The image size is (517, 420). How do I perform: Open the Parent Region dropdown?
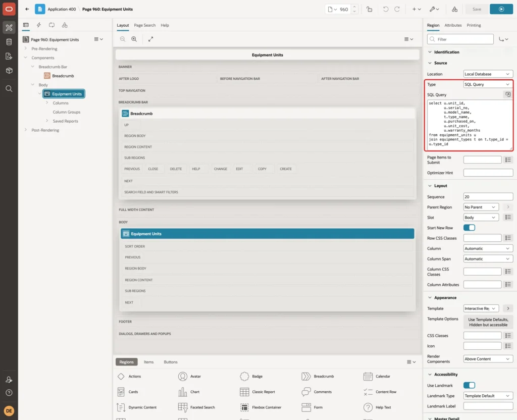pyautogui.click(x=481, y=207)
